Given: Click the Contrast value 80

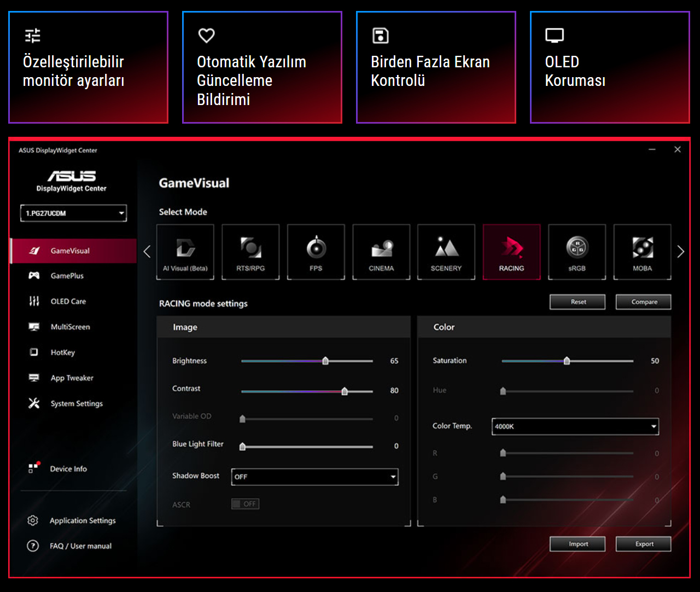Looking at the screenshot, I should (394, 391).
